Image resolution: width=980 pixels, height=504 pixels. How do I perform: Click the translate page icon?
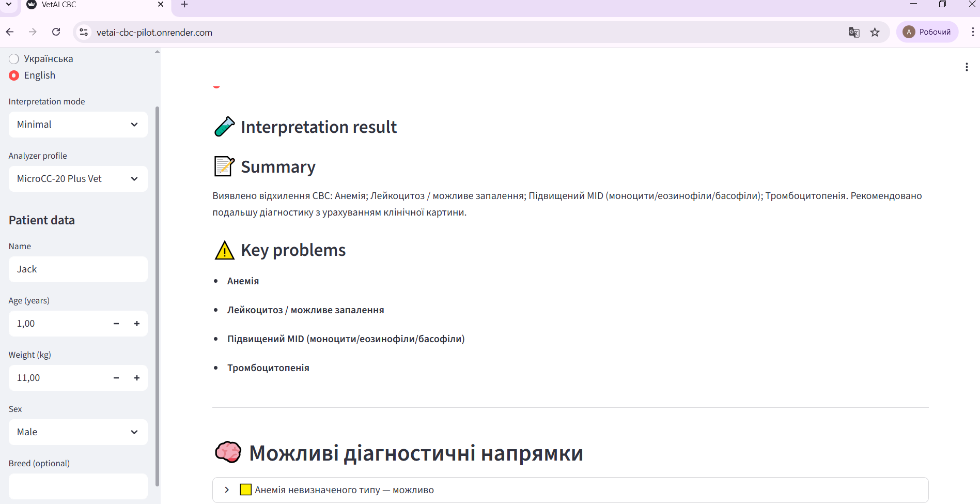853,32
